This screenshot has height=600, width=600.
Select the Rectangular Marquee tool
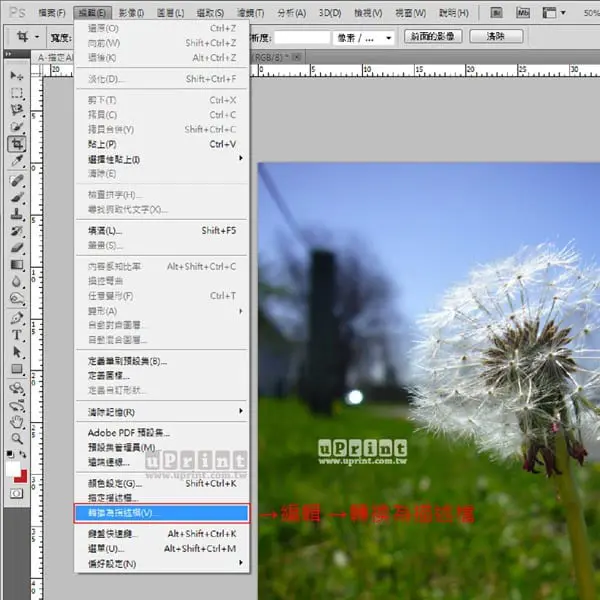16,93
